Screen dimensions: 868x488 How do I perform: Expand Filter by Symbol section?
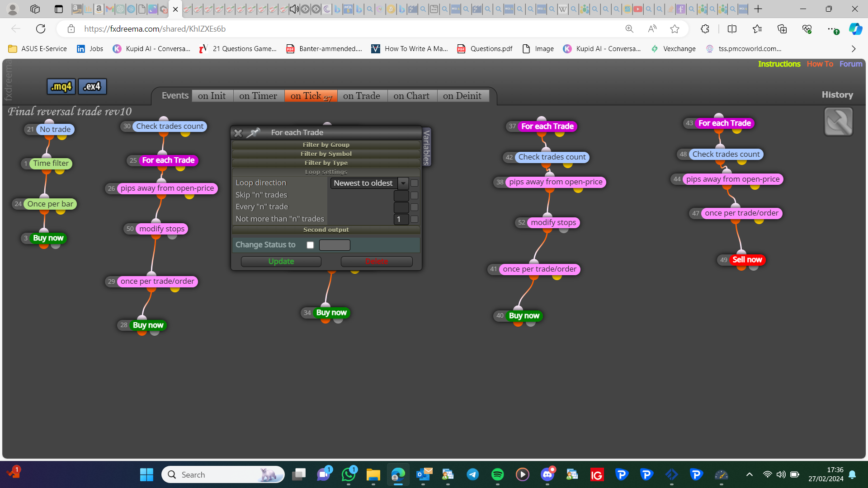(326, 154)
